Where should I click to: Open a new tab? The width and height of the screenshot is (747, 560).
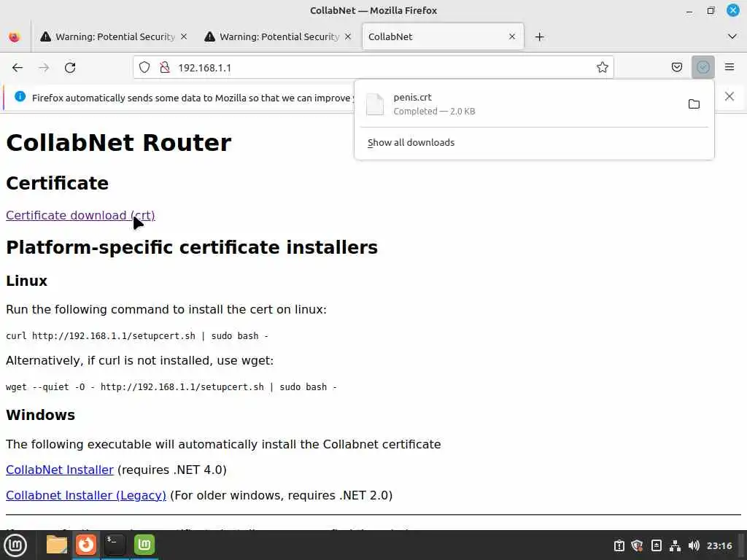[539, 36]
